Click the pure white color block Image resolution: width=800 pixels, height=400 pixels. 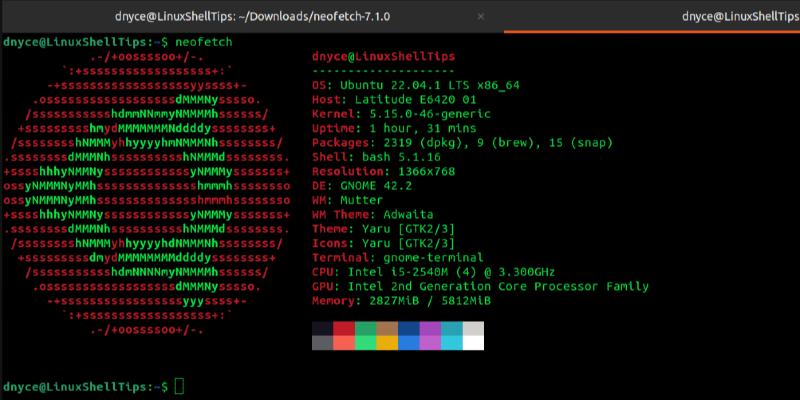[x=473, y=343]
